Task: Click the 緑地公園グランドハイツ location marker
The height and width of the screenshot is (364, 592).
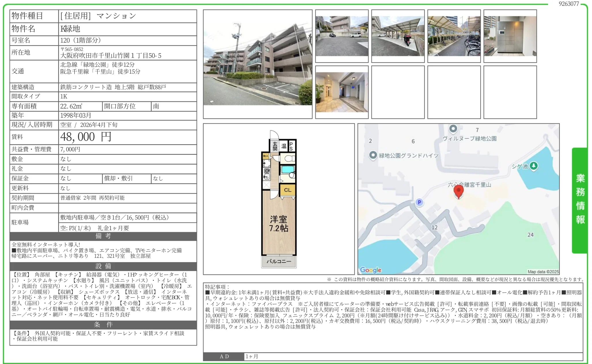Action: [x=373, y=155]
